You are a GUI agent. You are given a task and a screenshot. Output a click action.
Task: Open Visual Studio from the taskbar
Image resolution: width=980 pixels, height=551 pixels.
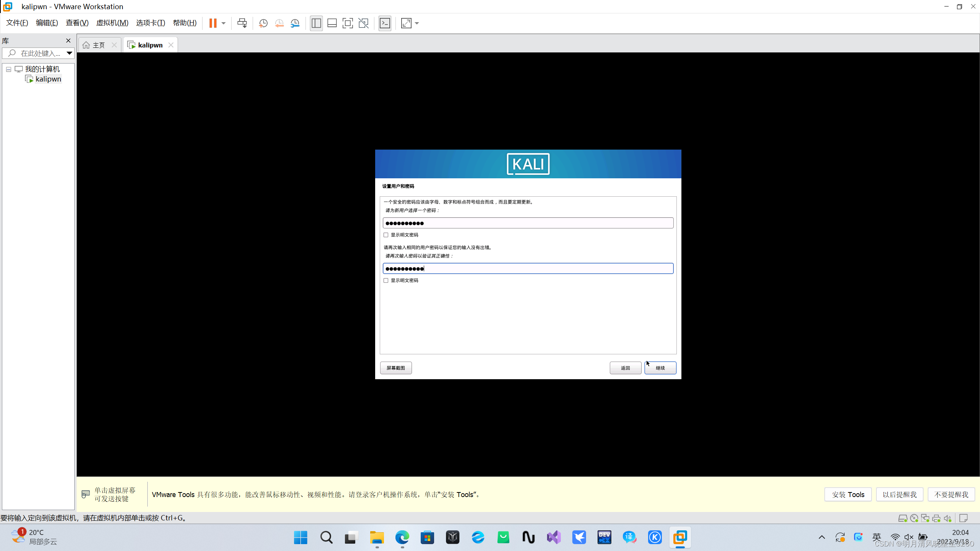(x=554, y=538)
